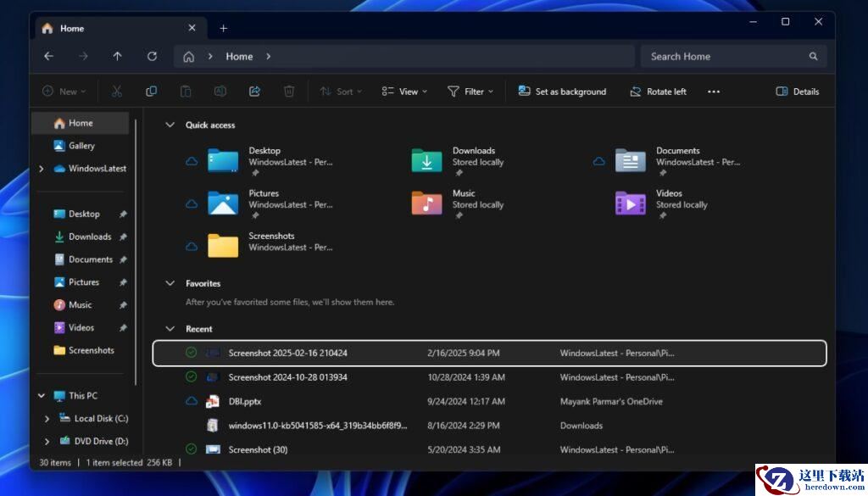Click the Share icon in toolbar
Viewport: 868px width, 496px height.
(x=254, y=92)
